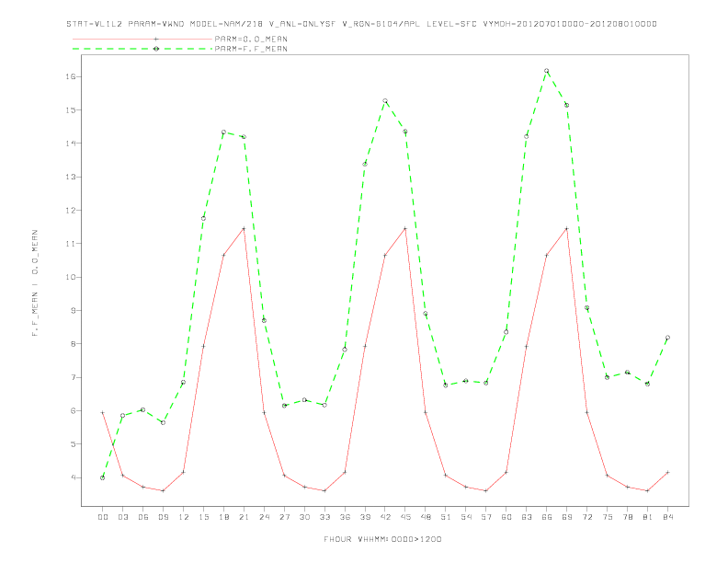Click x-axis tick label 00
This screenshot has width=728, height=563.
point(103,517)
